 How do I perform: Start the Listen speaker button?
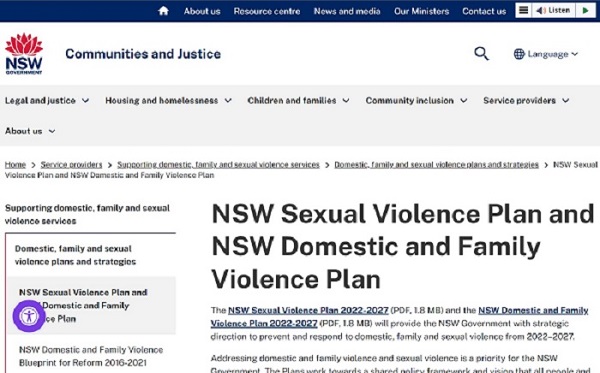click(553, 10)
